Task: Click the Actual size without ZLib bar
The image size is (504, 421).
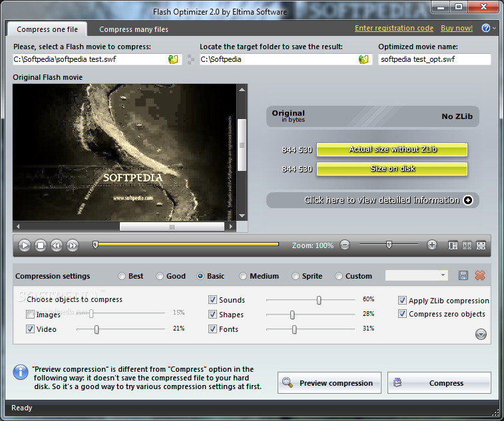Action: (x=392, y=150)
